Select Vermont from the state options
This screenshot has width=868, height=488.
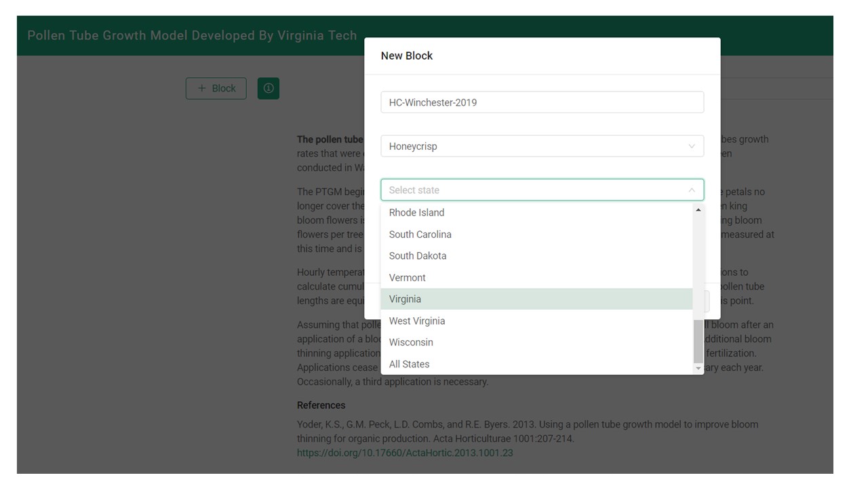407,277
